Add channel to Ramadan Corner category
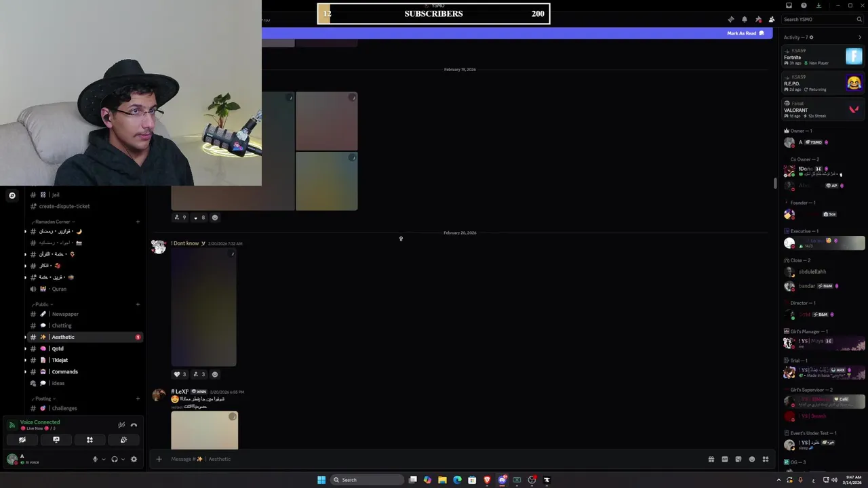 [138, 222]
